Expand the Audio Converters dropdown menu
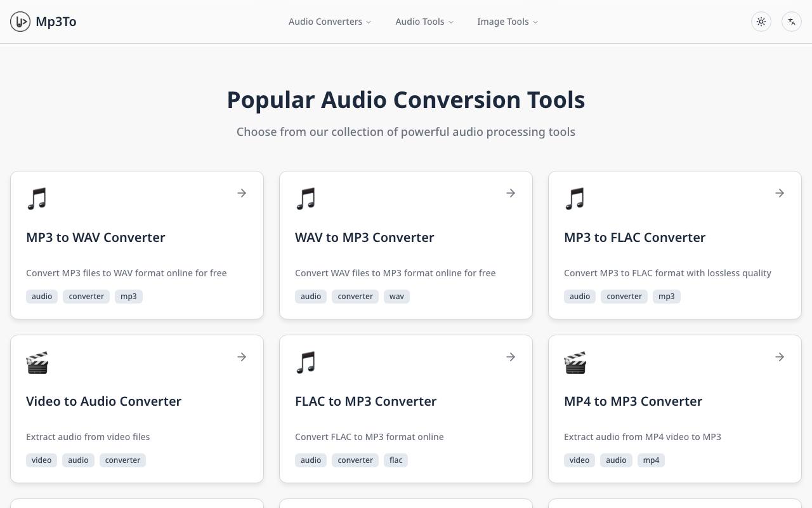The height and width of the screenshot is (508, 812). [x=330, y=22]
